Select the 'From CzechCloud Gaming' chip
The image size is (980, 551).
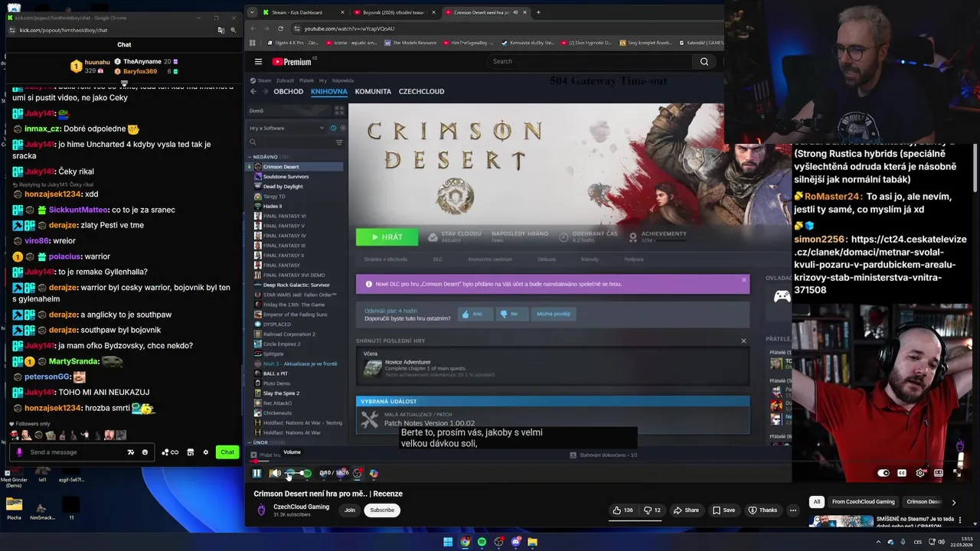(863, 502)
